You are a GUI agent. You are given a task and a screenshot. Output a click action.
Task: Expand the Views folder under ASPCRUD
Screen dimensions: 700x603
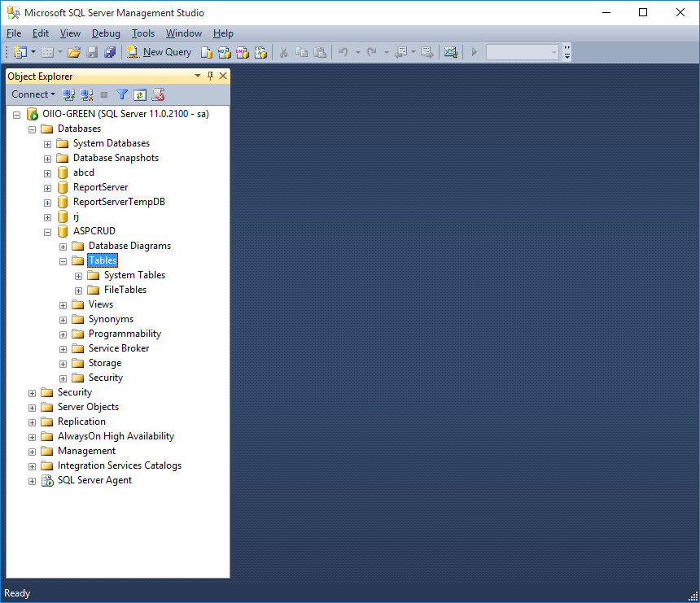pyautogui.click(x=63, y=304)
